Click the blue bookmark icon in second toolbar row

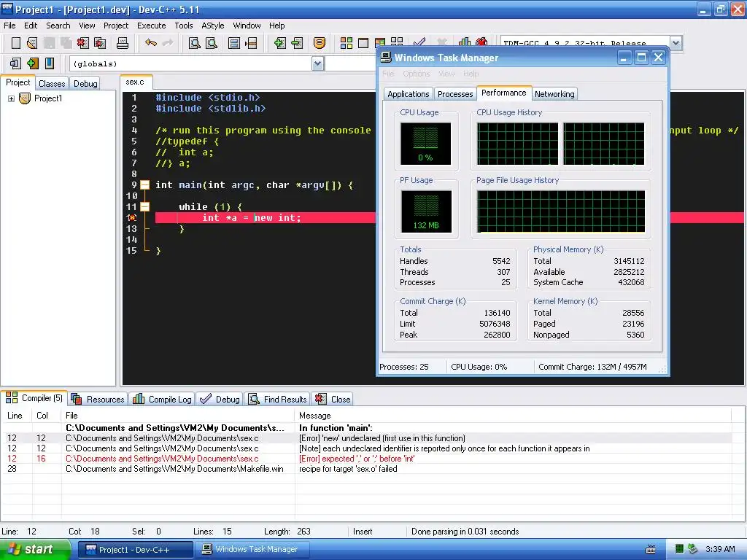50,63
